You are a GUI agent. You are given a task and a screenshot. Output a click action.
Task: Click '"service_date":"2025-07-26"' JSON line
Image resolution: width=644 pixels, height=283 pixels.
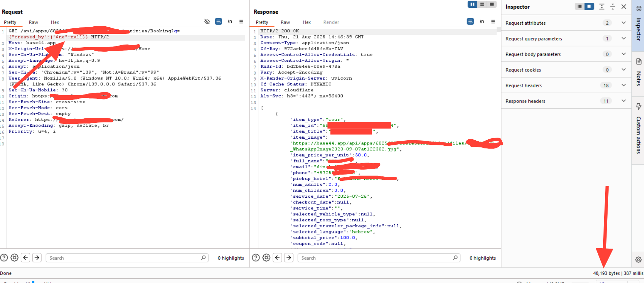click(x=331, y=196)
